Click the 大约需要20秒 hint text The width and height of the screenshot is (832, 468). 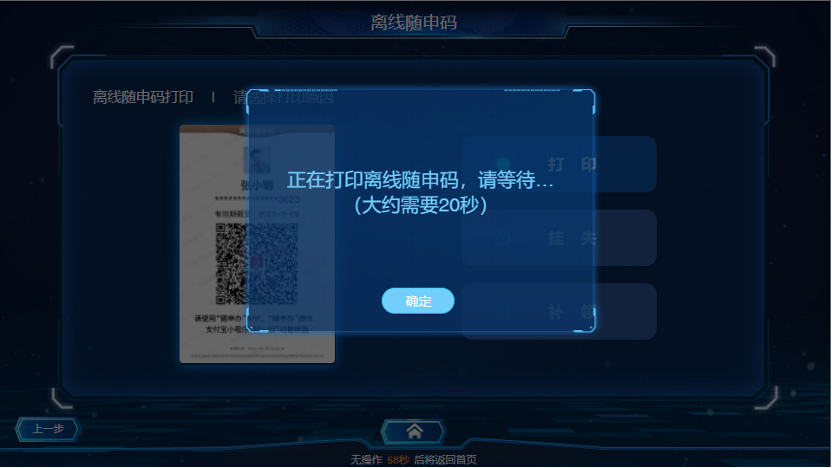(x=420, y=205)
